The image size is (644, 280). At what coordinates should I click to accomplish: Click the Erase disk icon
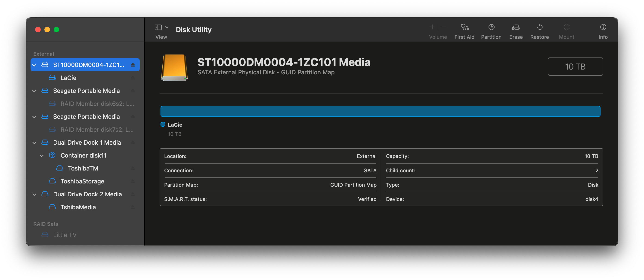515,27
